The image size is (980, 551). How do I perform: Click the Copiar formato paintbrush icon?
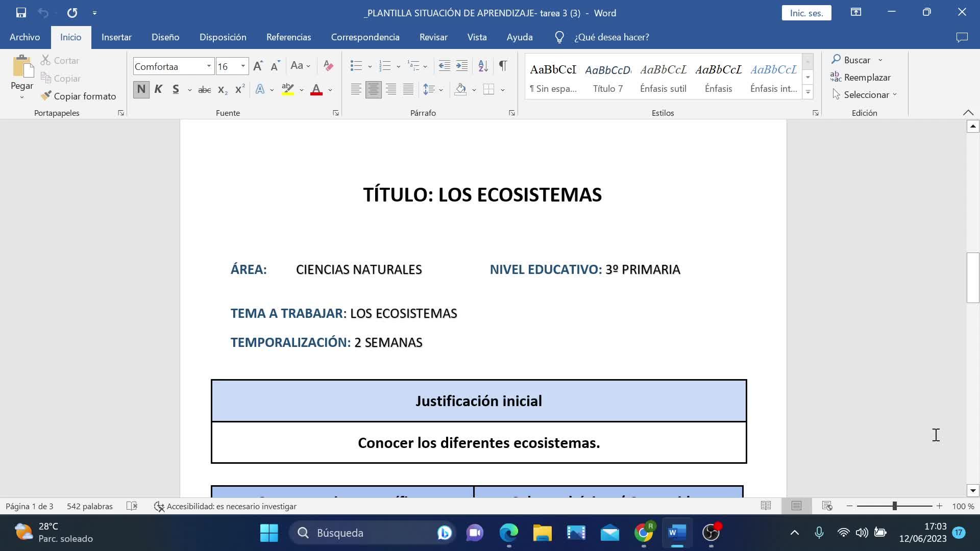(46, 96)
